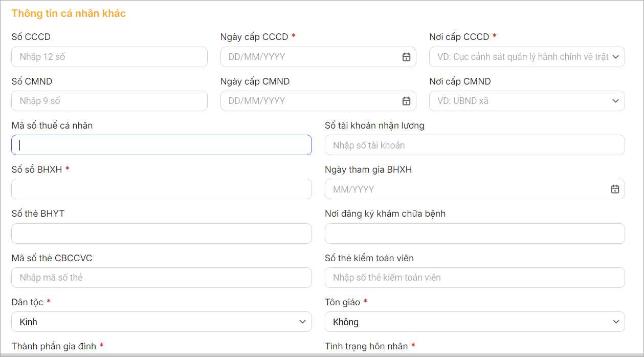644x357 pixels.
Task: Focus the Số thẻ BHYT input field
Action: (161, 234)
